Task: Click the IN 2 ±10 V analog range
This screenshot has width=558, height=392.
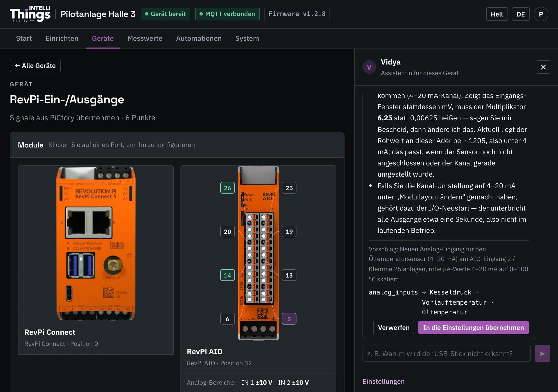Action: click(294, 383)
